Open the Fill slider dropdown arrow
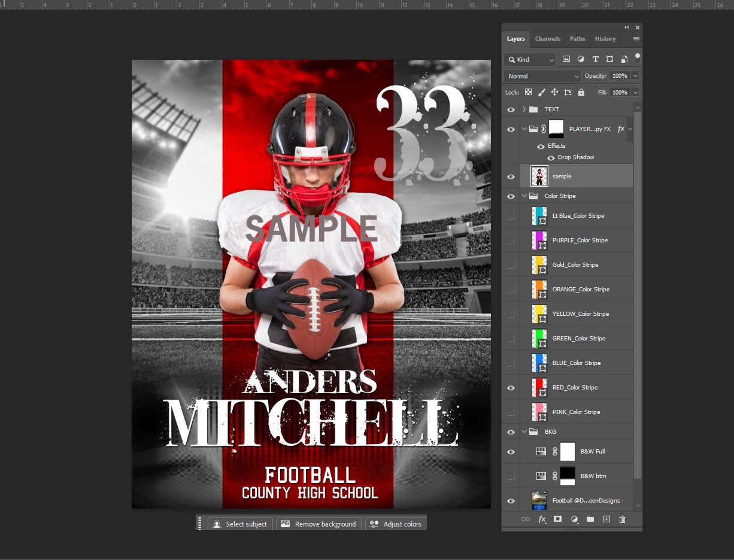Image resolution: width=734 pixels, height=560 pixels. pyautogui.click(x=635, y=92)
